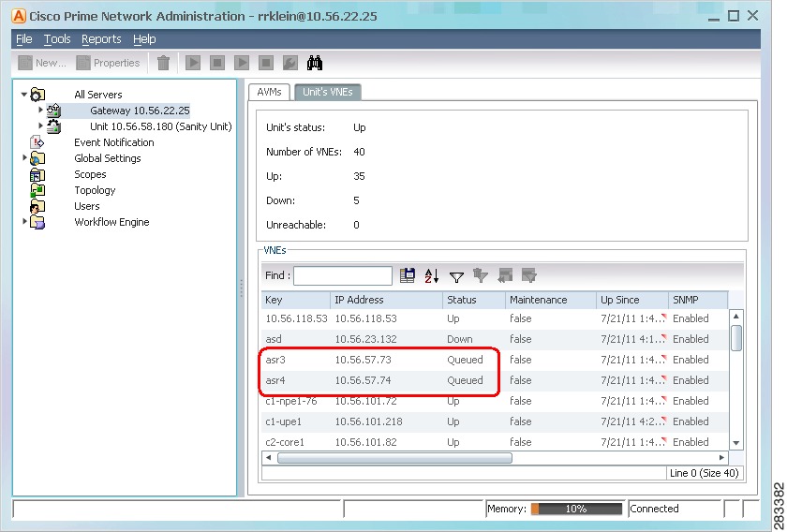Click the Memory 10% usage bar

pyautogui.click(x=575, y=509)
